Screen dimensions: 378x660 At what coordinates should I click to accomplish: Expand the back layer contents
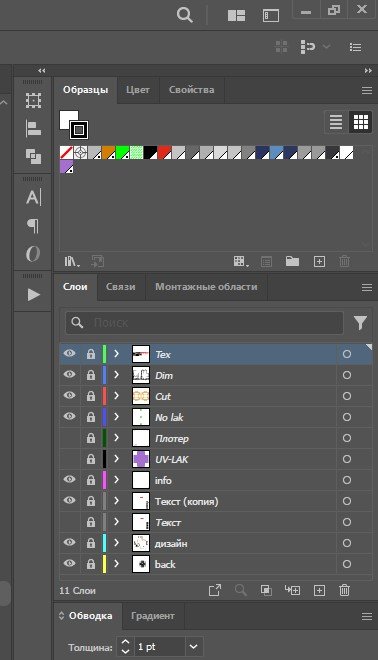pyautogui.click(x=117, y=564)
